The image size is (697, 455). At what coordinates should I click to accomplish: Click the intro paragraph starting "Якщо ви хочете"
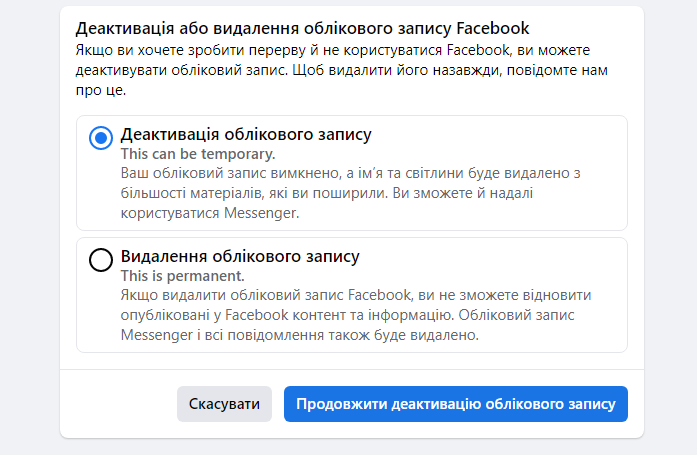(341, 70)
